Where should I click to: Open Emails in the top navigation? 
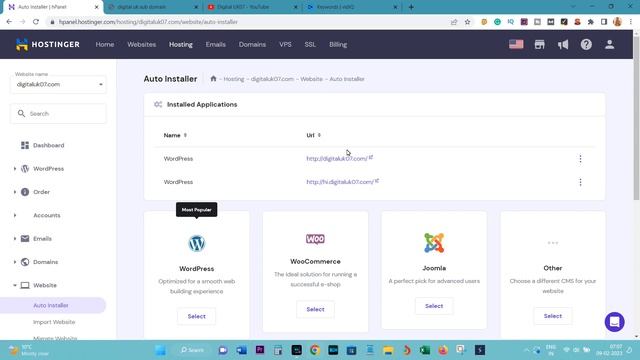[x=216, y=44]
